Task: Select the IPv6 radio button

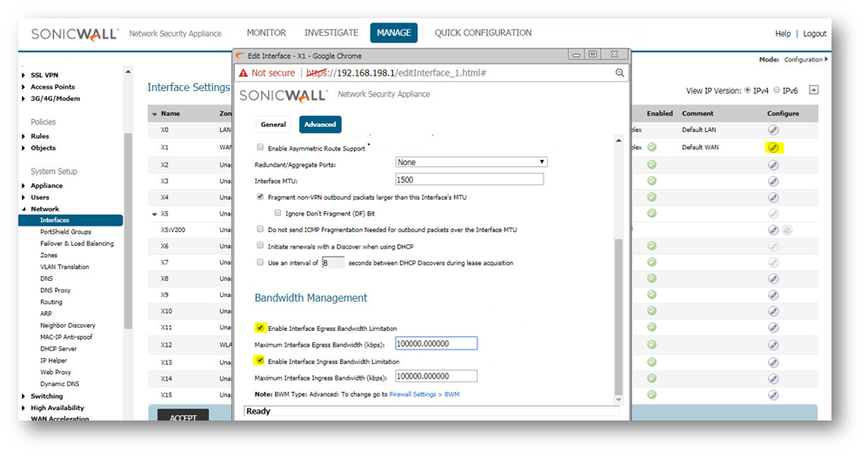Action: pyautogui.click(x=776, y=90)
